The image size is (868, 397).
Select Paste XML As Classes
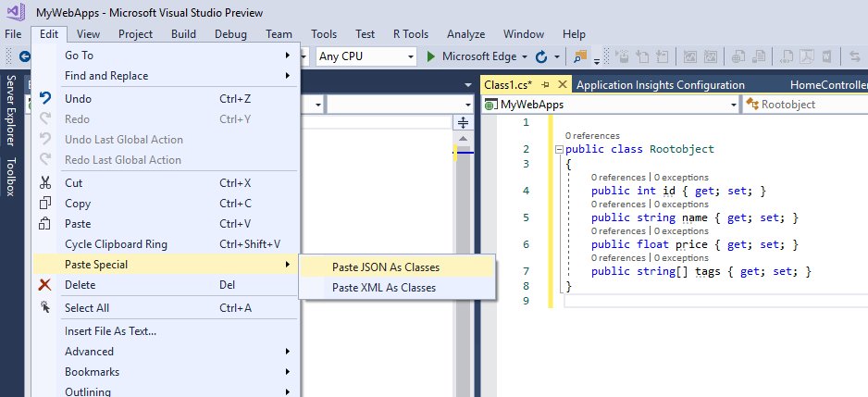tap(396, 288)
